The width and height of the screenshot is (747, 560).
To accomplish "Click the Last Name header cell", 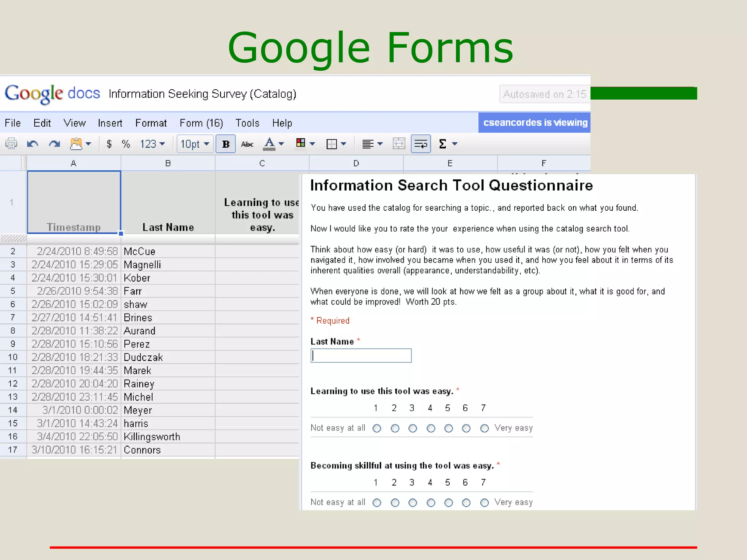I will [x=168, y=202].
